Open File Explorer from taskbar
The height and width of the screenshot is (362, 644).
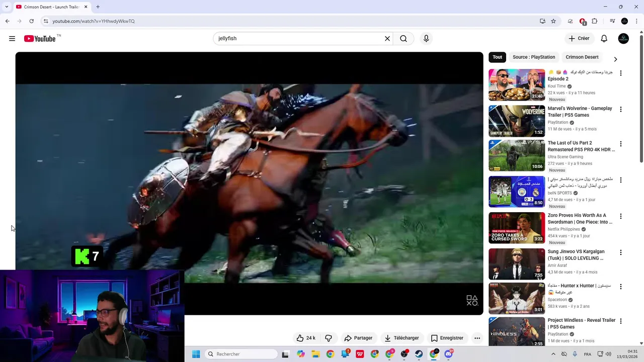tap(315, 354)
